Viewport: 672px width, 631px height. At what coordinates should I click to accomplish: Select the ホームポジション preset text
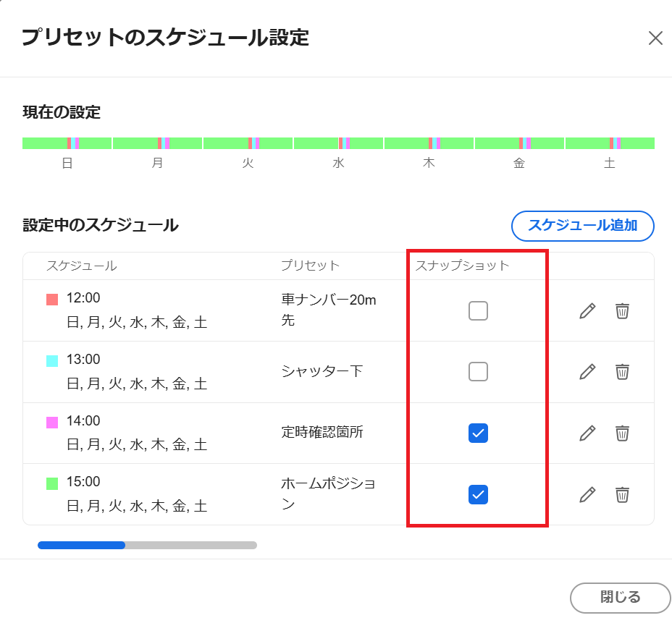(328, 494)
